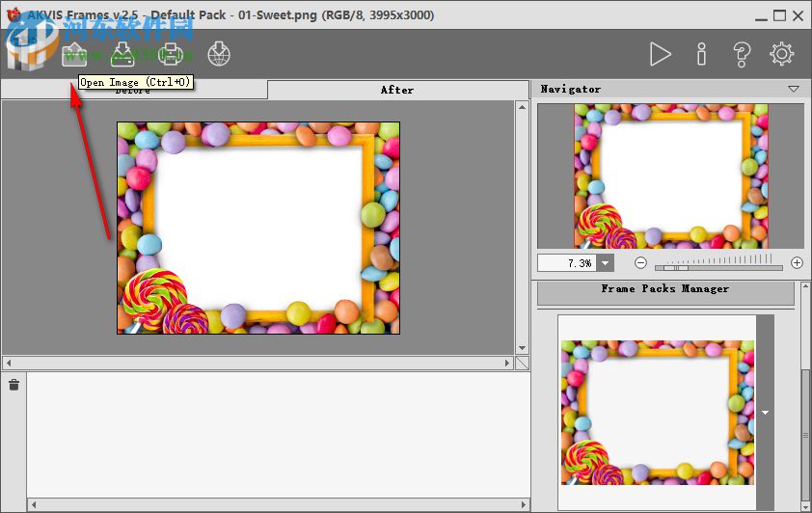Click the 7.3% zoom input field
Viewport: 812px width, 513px height.
tap(568, 263)
